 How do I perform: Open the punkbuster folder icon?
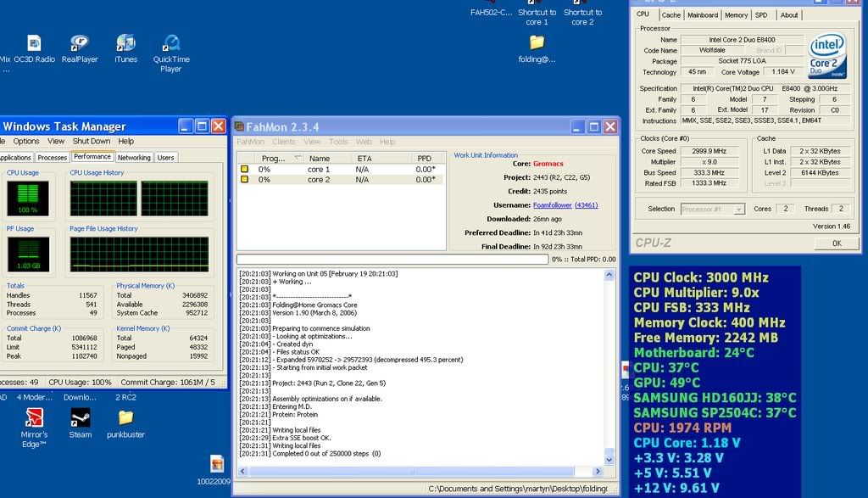point(125,423)
